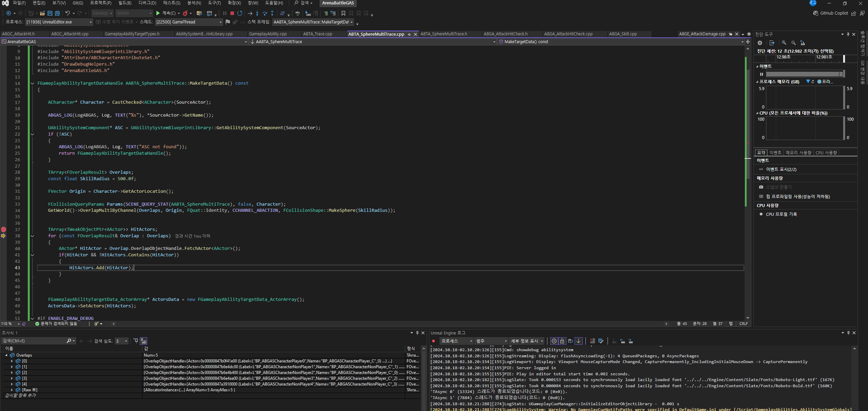The height and width of the screenshot is (411, 868).
Task: Save the current file icon
Action: point(50,13)
